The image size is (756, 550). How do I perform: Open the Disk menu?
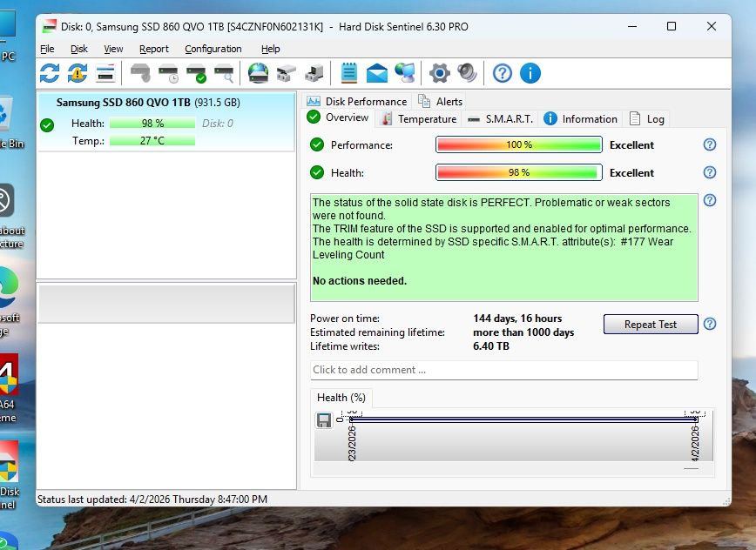(79, 49)
